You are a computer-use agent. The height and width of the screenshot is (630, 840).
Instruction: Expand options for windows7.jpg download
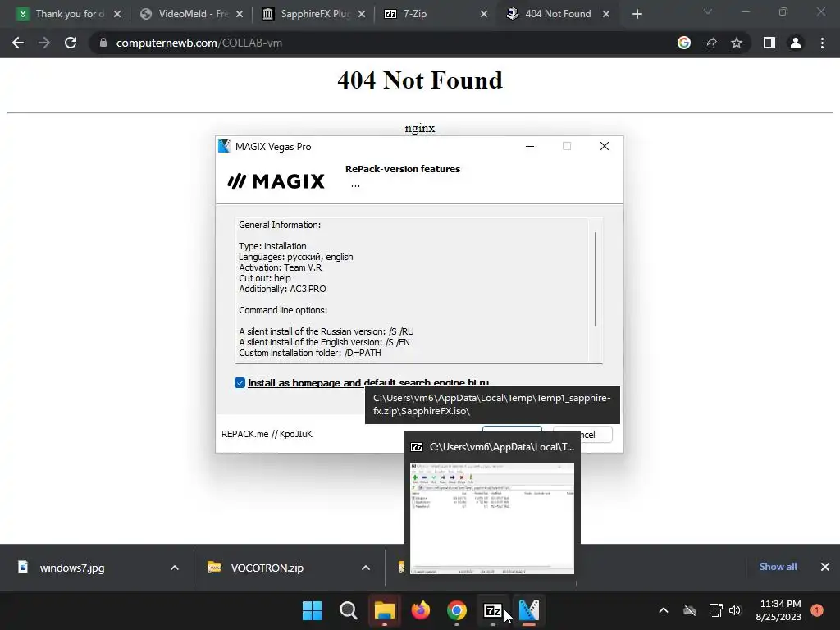click(175, 568)
